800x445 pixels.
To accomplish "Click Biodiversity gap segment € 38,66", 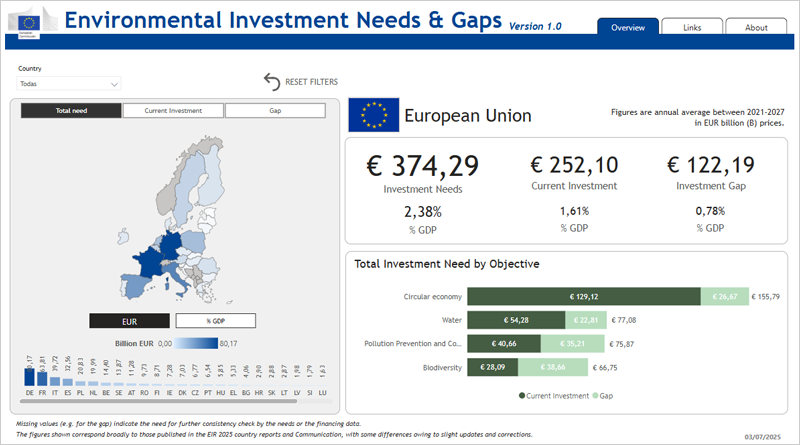I will click(553, 367).
